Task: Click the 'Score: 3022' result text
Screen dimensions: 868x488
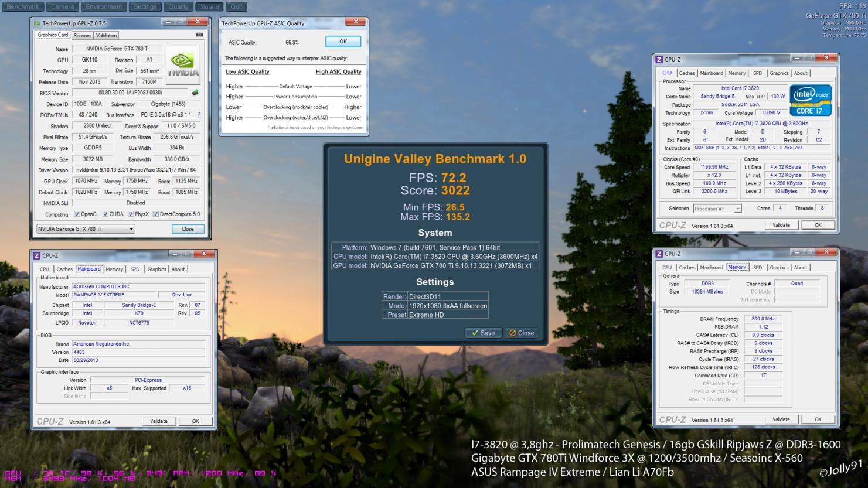Action: pos(435,190)
